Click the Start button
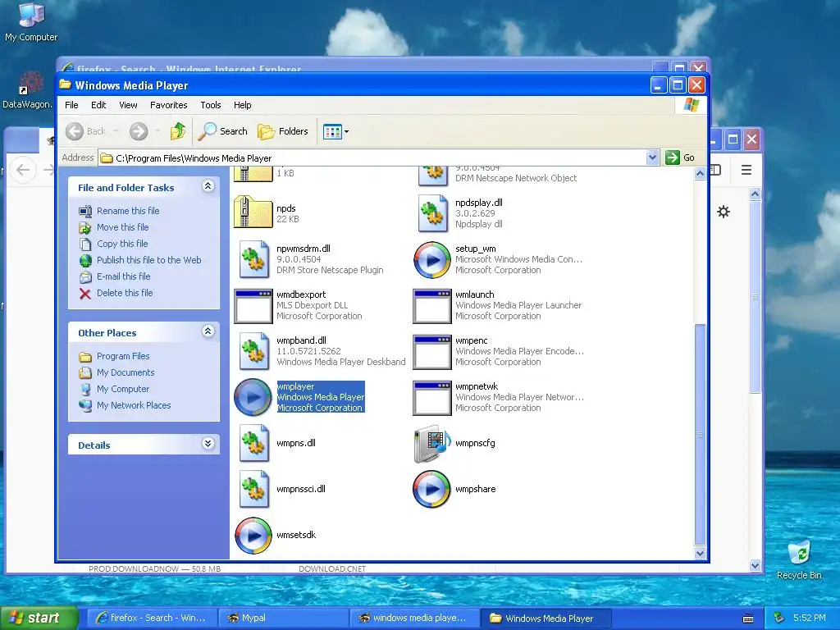Viewport: 840px width, 630px height. [x=39, y=618]
